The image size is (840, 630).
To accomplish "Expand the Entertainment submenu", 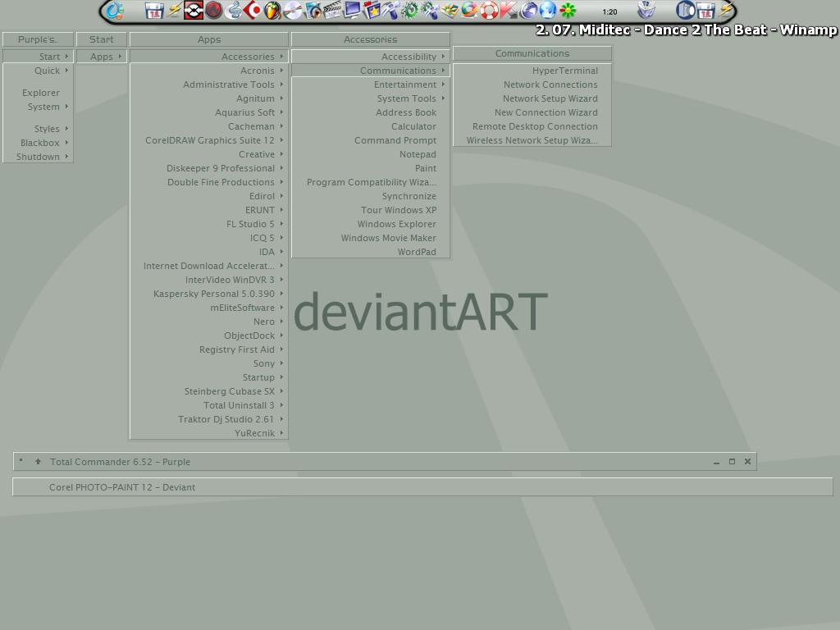I will pos(370,84).
